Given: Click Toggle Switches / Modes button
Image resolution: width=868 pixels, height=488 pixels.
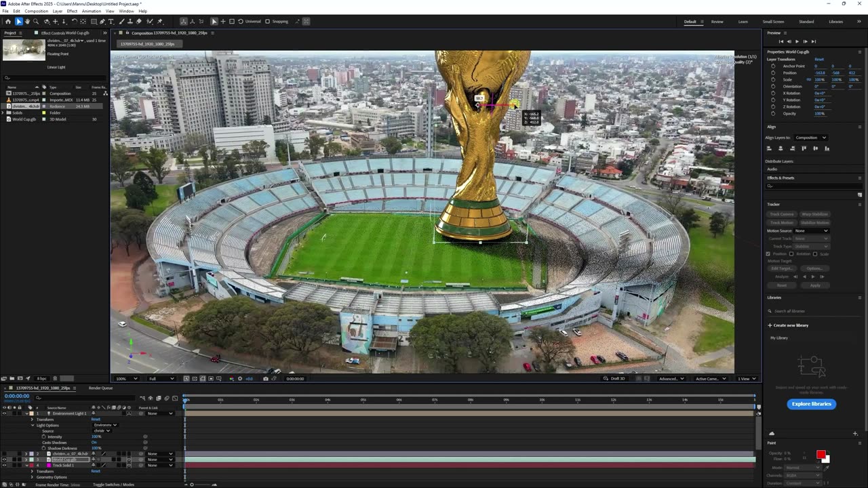Looking at the screenshot, I should click(113, 485).
